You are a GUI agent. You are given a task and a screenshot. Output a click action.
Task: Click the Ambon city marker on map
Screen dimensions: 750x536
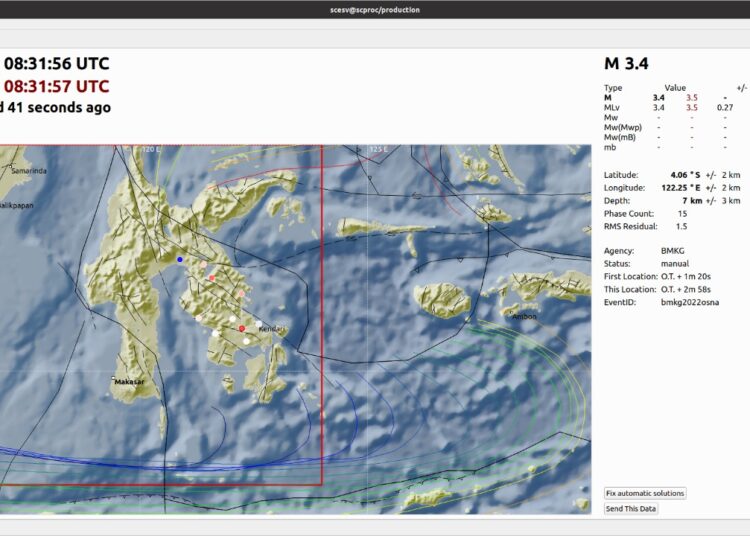pyautogui.click(x=512, y=312)
